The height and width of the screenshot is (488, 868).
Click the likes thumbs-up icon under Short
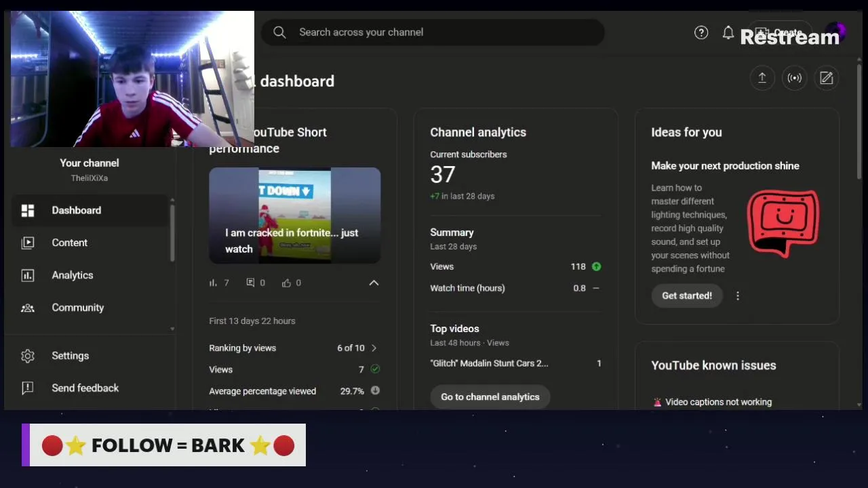pos(286,283)
